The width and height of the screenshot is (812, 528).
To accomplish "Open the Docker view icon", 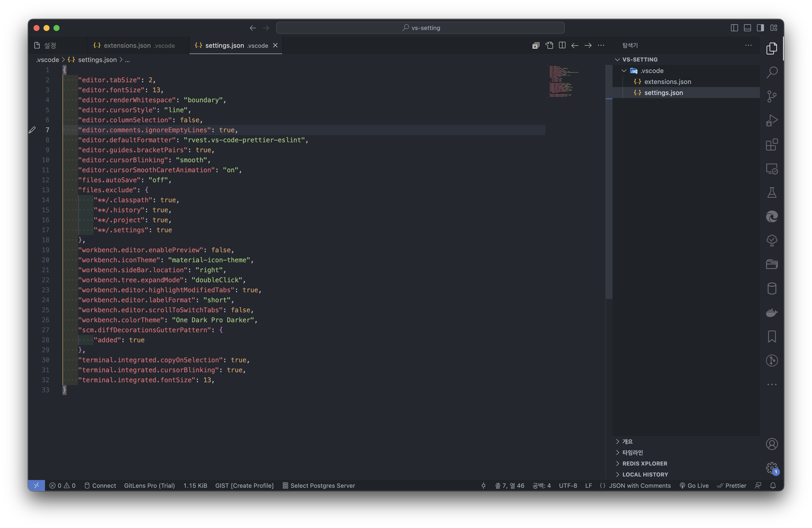I will click(x=771, y=313).
